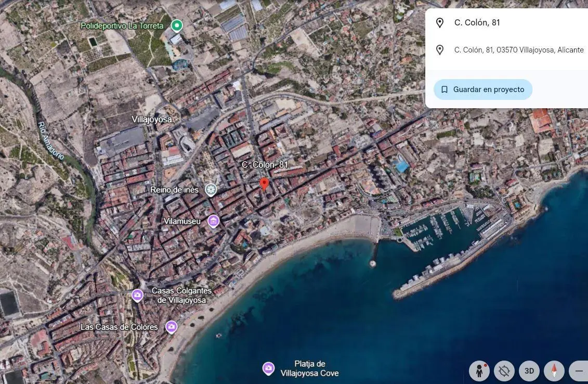
Task: Click the crossed-out location target icon
Action: click(x=504, y=371)
